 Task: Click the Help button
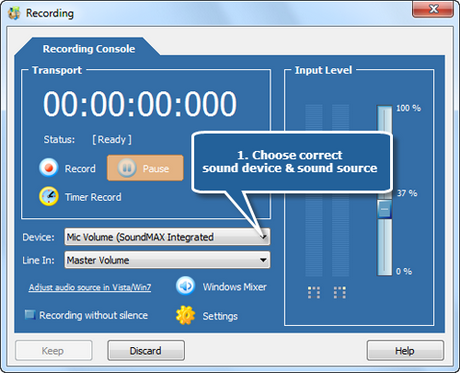pyautogui.click(x=405, y=351)
